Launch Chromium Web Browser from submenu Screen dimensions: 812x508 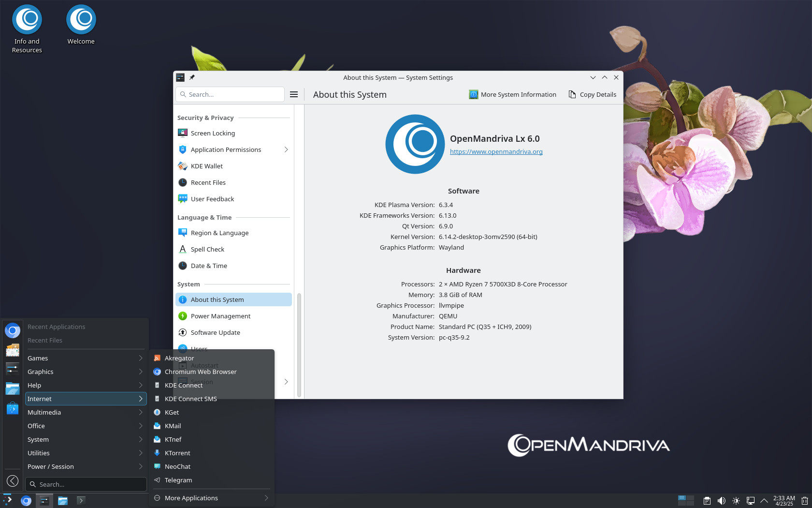click(x=211, y=372)
